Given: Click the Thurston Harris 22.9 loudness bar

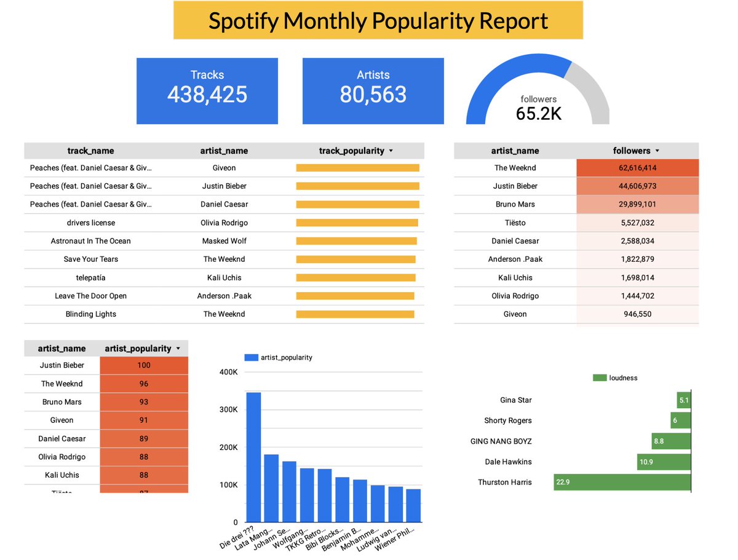Looking at the screenshot, I should coord(622,482).
